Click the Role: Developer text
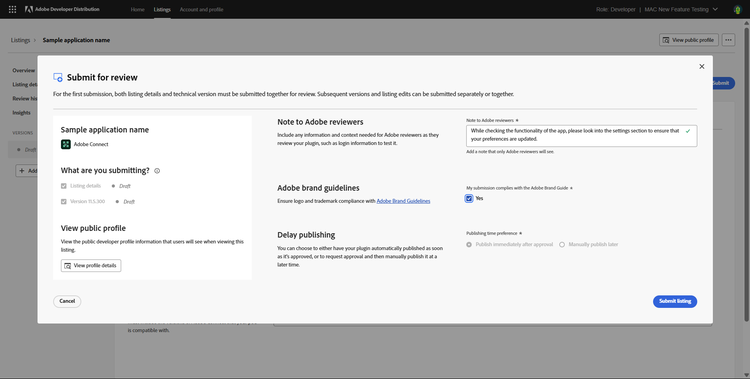 pos(616,9)
